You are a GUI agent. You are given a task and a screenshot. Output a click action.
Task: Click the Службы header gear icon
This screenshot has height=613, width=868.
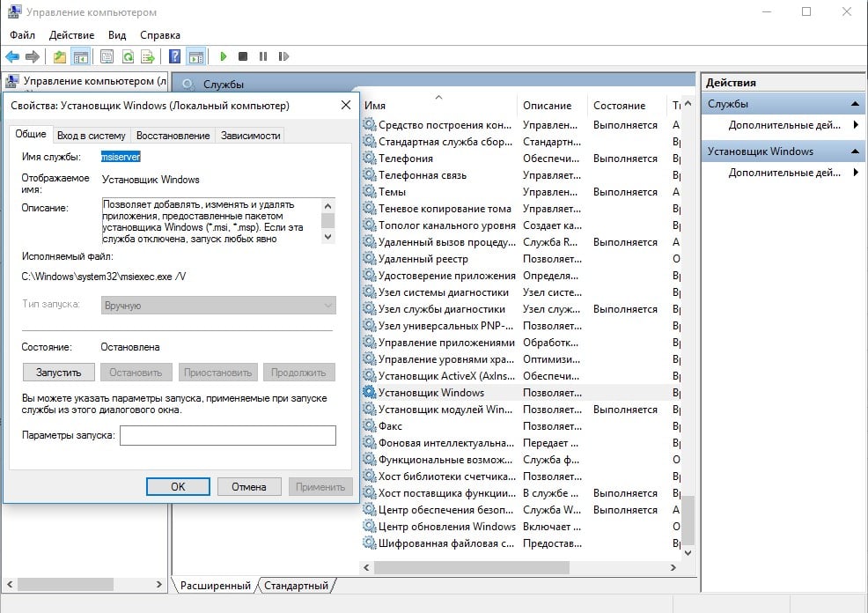[x=188, y=85]
